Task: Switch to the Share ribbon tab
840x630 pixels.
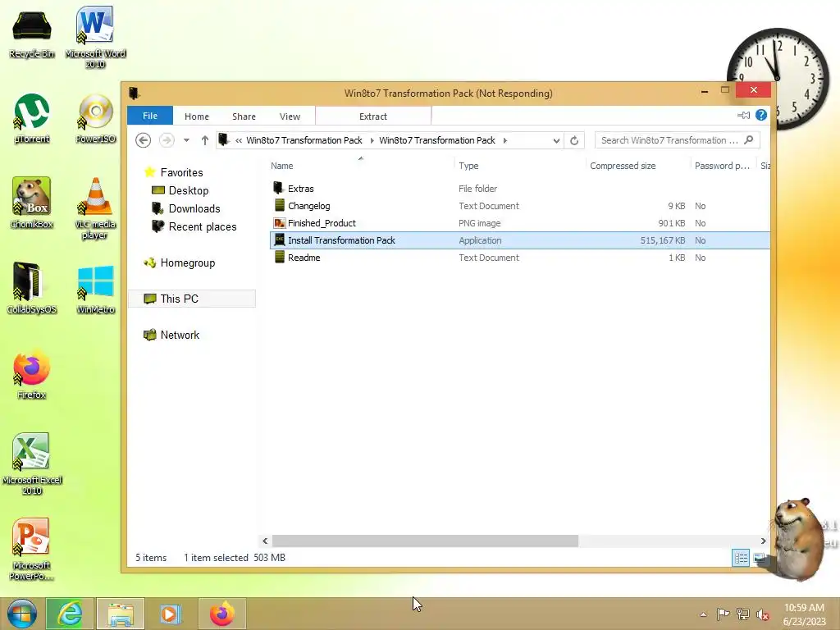Action: (244, 116)
